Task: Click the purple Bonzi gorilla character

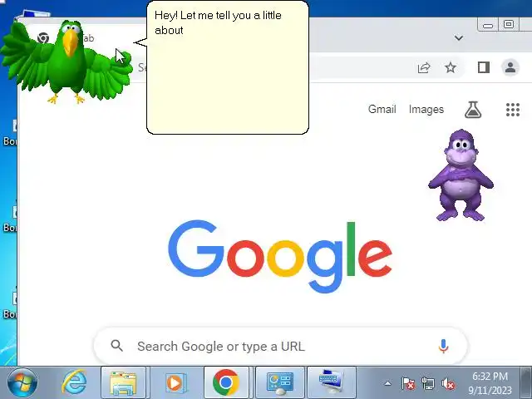Action: click(461, 175)
